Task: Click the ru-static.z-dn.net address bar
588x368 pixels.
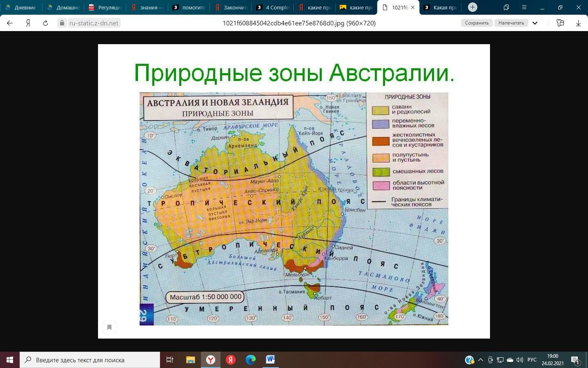Action: [x=94, y=23]
